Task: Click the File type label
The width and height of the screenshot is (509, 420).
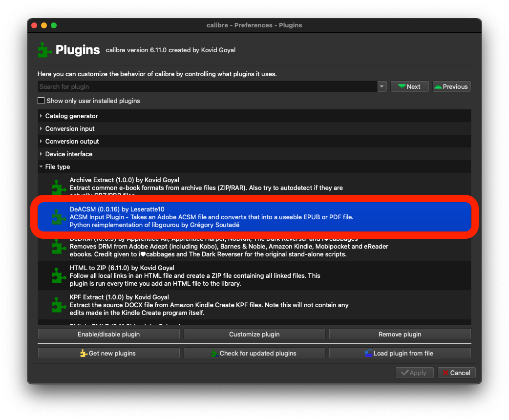Action: 58,167
